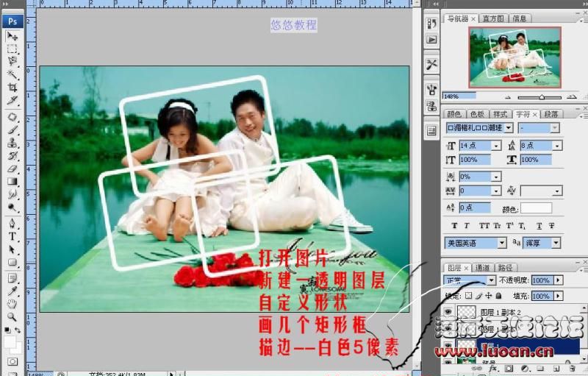Create a new layer

556,369
